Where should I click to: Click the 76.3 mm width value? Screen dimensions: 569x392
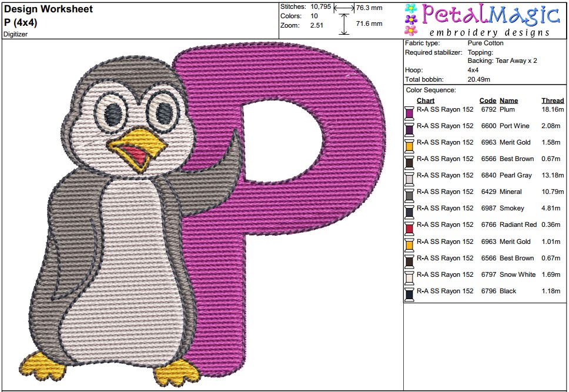369,8
